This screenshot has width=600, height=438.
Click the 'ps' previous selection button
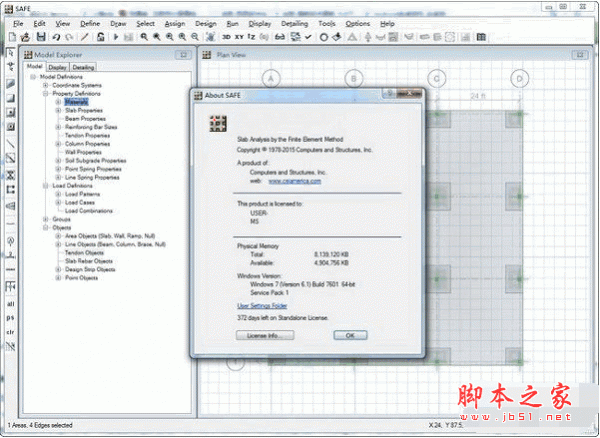[x=10, y=318]
